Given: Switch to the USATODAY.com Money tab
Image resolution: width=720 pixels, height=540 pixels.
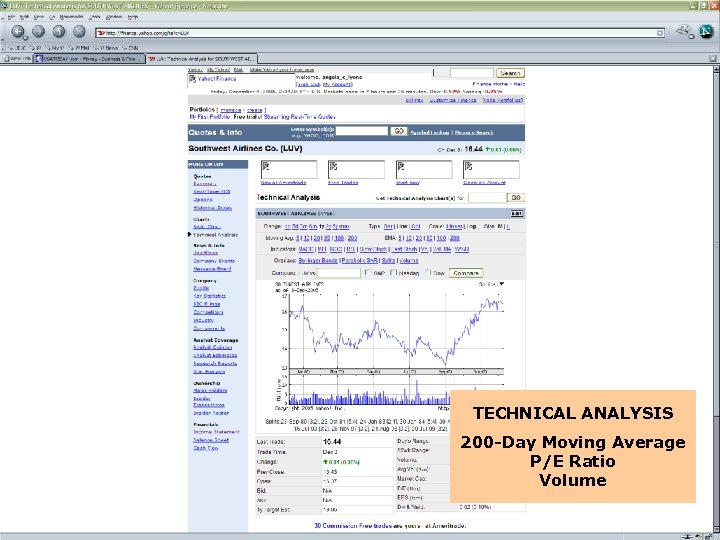Looking at the screenshot, I should [90, 59].
